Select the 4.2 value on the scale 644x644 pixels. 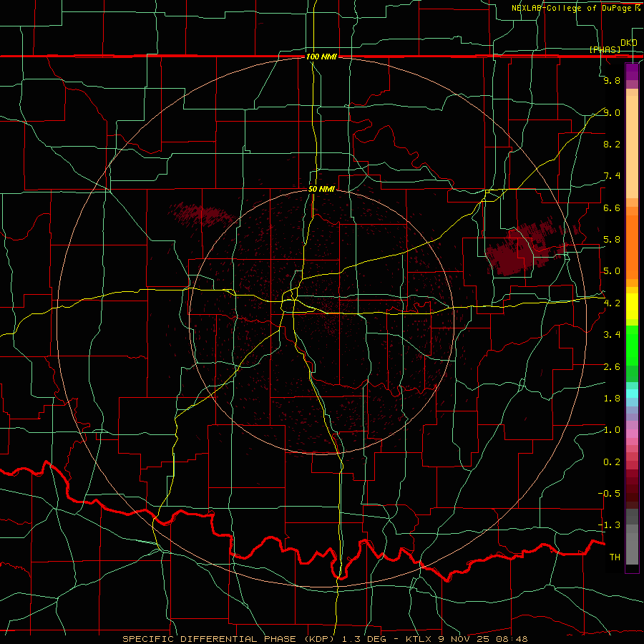[x=612, y=303]
